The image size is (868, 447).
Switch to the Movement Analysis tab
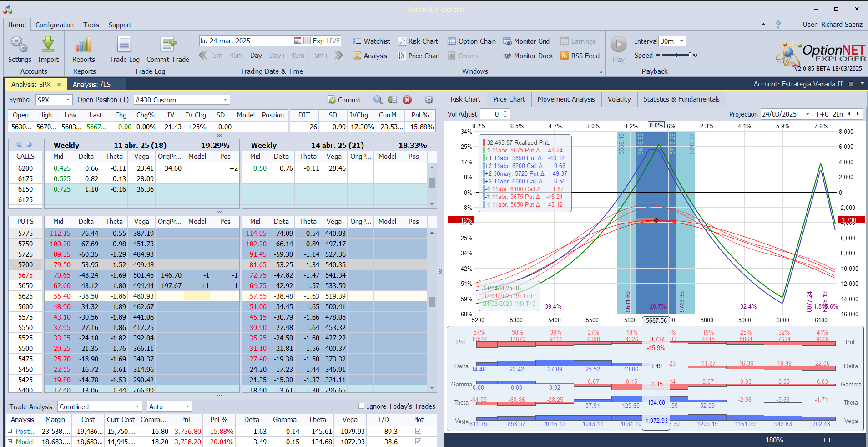tap(566, 99)
